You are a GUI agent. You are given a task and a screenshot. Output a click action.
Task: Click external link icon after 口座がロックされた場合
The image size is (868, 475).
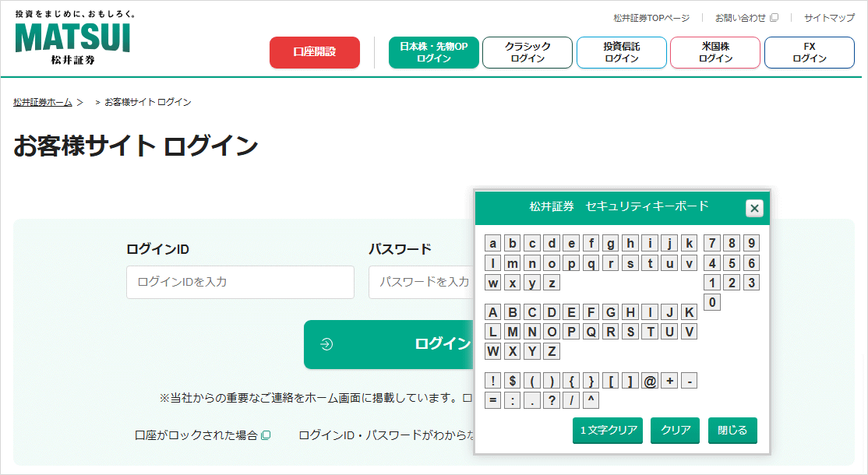(x=266, y=435)
